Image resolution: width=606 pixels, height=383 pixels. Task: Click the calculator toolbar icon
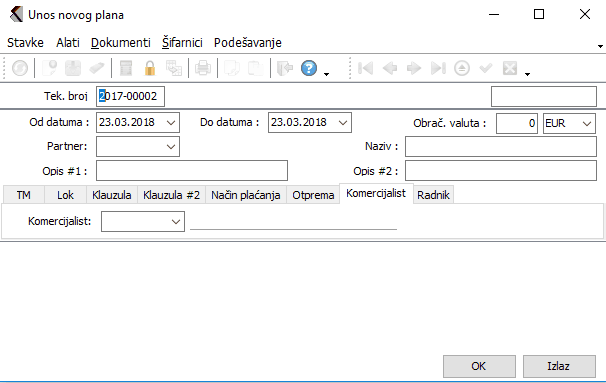(126, 68)
